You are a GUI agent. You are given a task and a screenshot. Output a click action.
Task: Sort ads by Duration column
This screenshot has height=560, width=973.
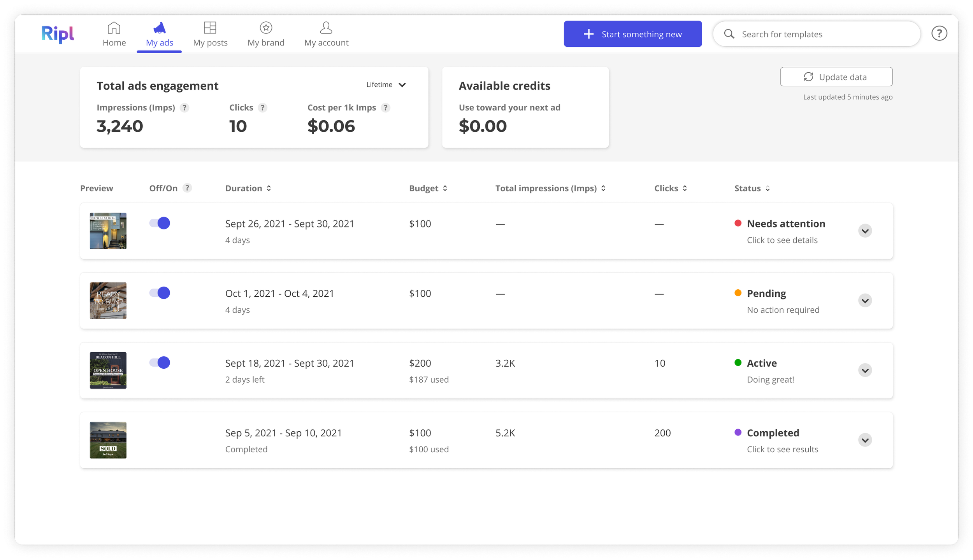(x=248, y=188)
